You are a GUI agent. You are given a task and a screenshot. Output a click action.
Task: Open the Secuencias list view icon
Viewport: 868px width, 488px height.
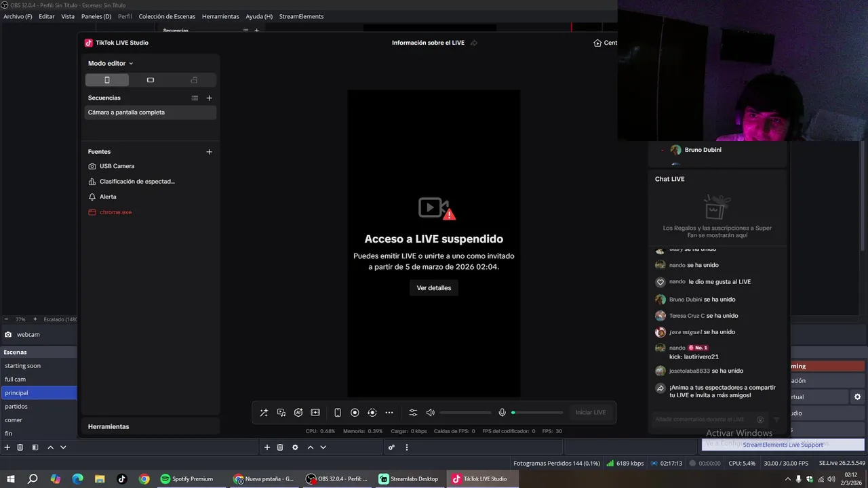click(195, 98)
